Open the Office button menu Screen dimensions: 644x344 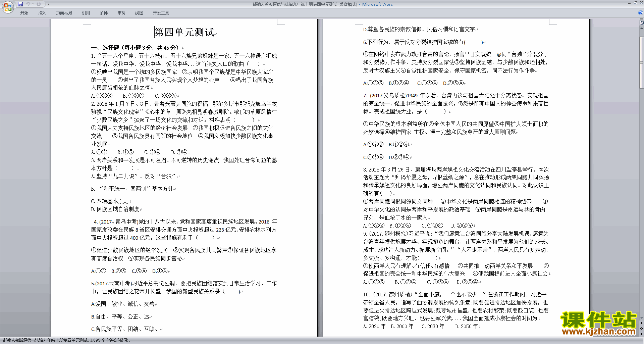[8, 7]
